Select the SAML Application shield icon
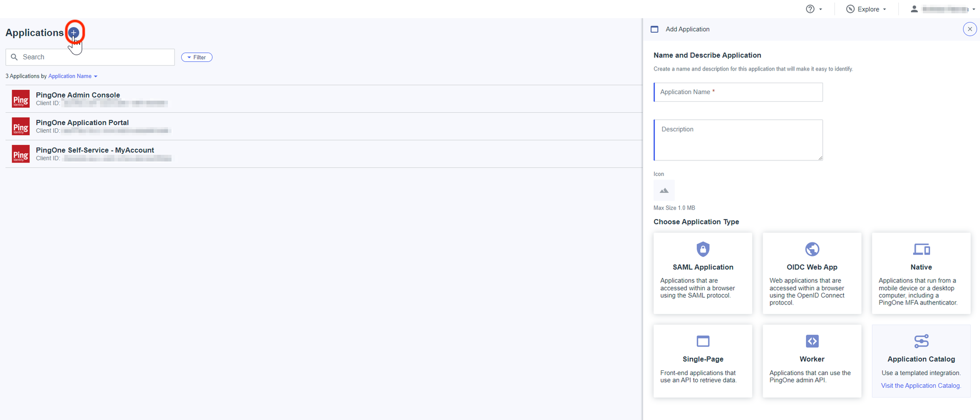The width and height of the screenshot is (980, 420). [703, 249]
